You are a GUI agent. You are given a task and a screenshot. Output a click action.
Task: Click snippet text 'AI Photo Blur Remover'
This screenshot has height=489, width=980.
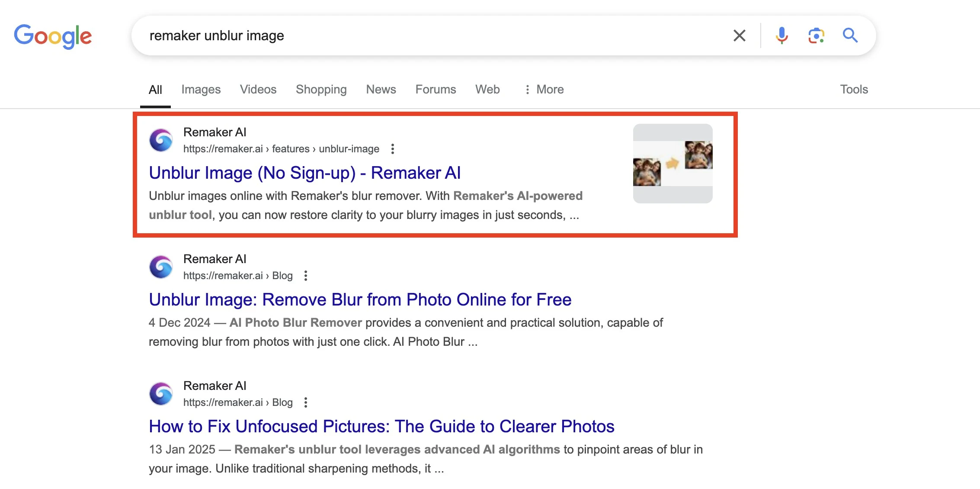(x=295, y=322)
